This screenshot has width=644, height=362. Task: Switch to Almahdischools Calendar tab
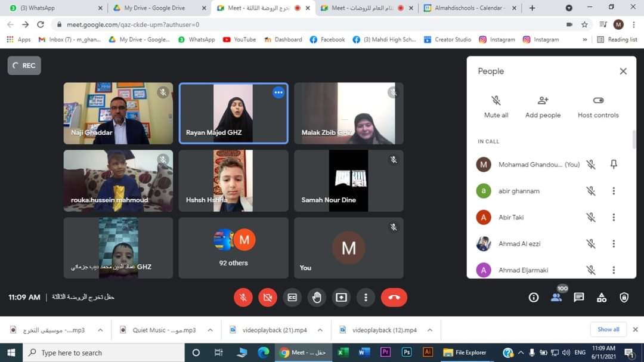(x=469, y=8)
